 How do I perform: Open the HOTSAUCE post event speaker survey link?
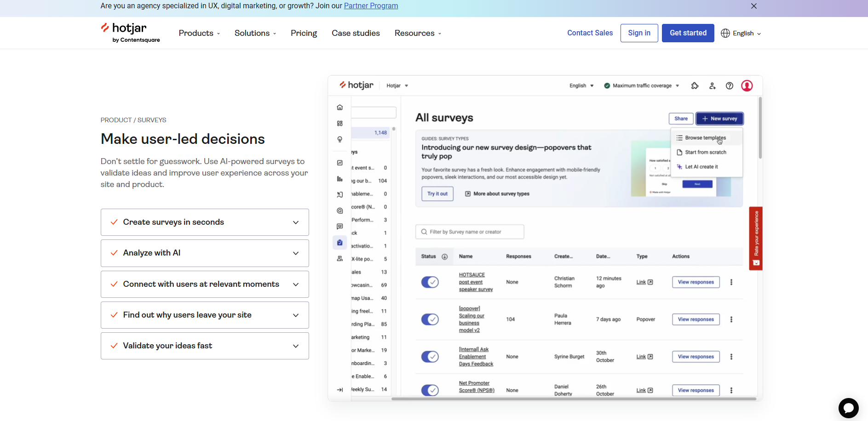coord(476,282)
